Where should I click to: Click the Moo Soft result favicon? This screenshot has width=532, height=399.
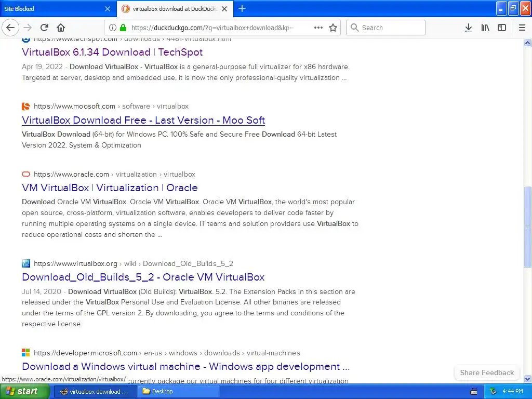pos(26,106)
